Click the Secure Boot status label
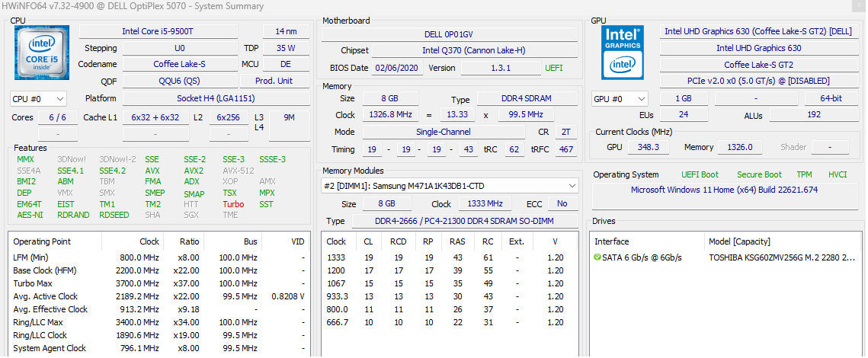This screenshot has width=868, height=358. (x=760, y=174)
